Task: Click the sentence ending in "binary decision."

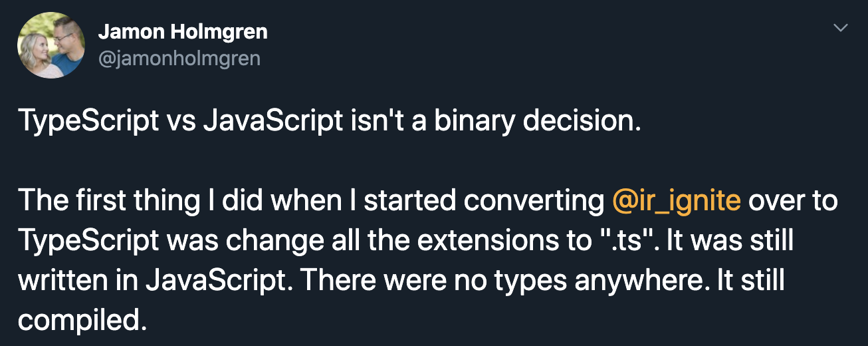Action: point(330,121)
